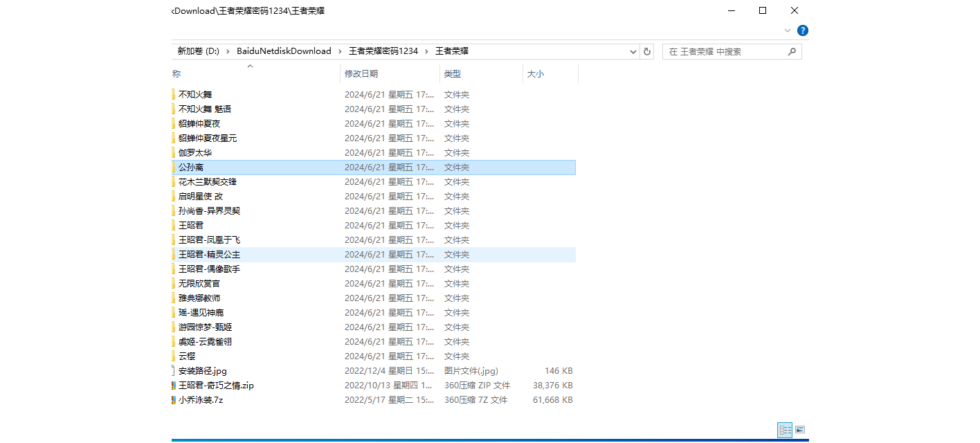Sort by 类型 column header
This screenshot has width=980, height=443.
pyautogui.click(x=453, y=73)
